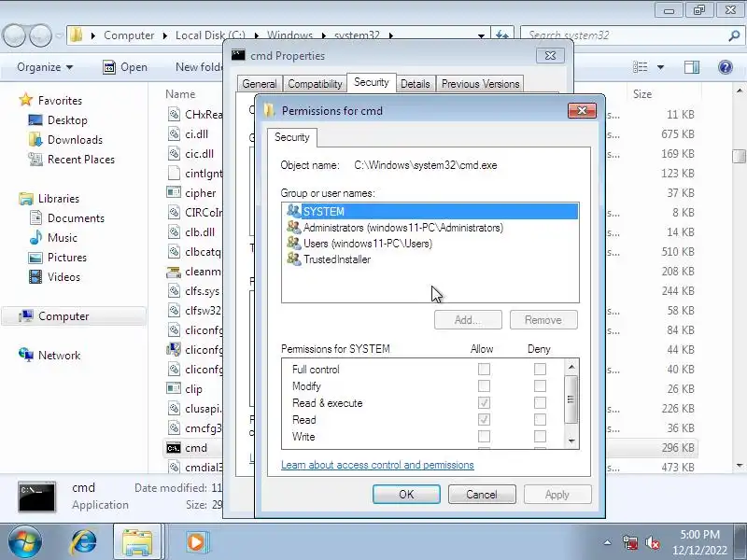This screenshot has width=747, height=560.
Task: Click the Users group icon
Action: [293, 244]
